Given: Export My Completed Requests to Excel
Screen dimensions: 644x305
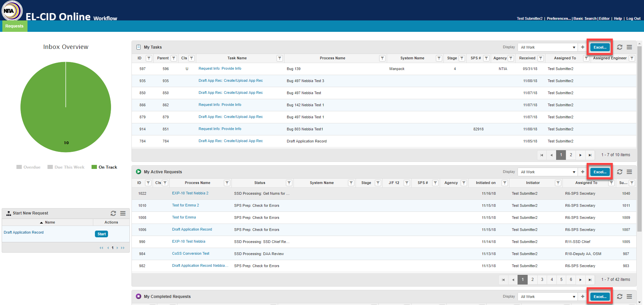Looking at the screenshot, I should (x=600, y=297).
